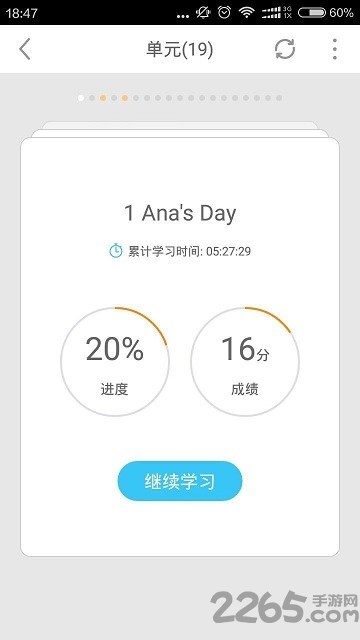This screenshot has height=640, width=360.
Task: Tap the alarm clock status icon
Action: tap(224, 13)
